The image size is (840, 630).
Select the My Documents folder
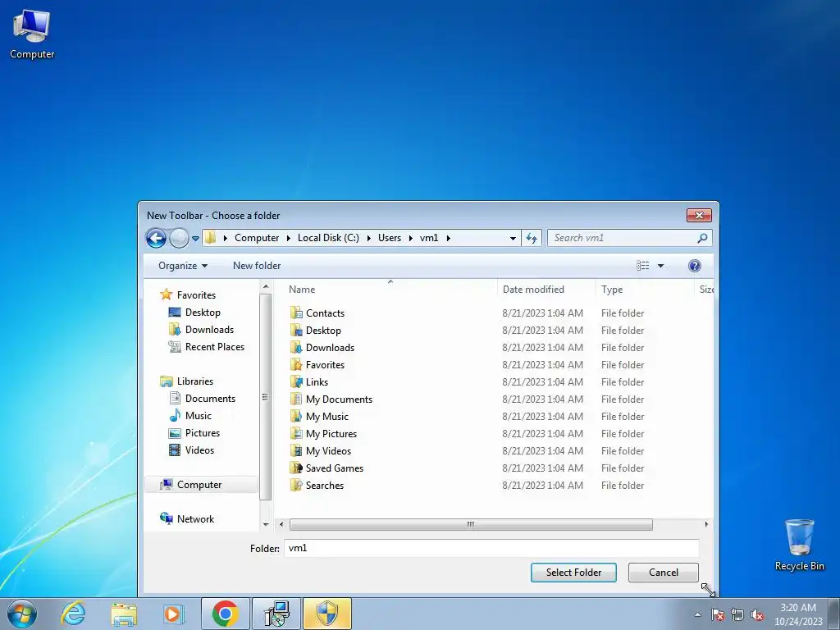coord(339,399)
